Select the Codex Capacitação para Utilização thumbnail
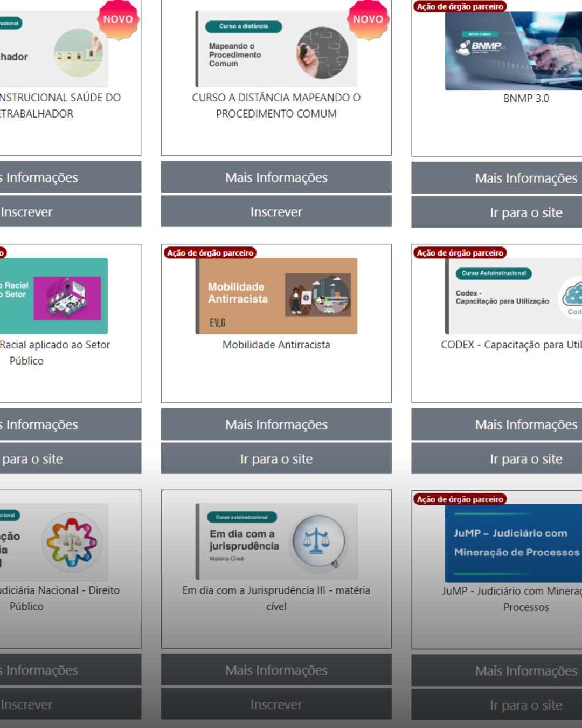Image resolution: width=582 pixels, height=728 pixels. [x=514, y=296]
